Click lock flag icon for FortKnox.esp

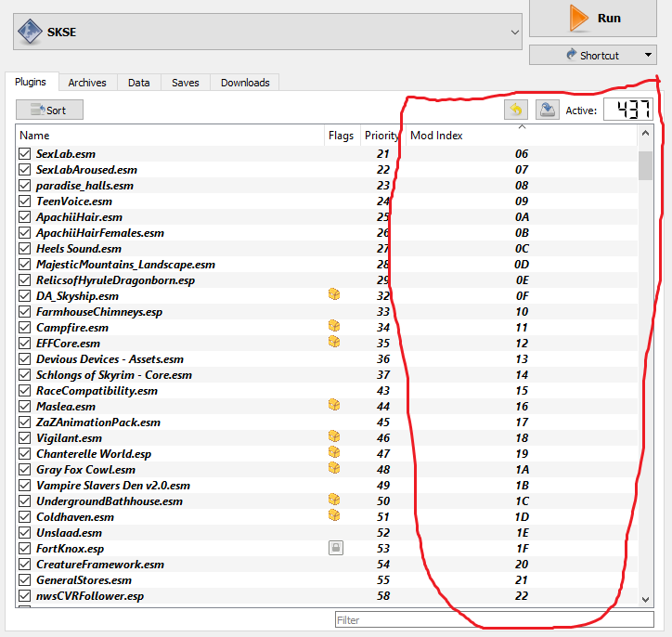336,548
